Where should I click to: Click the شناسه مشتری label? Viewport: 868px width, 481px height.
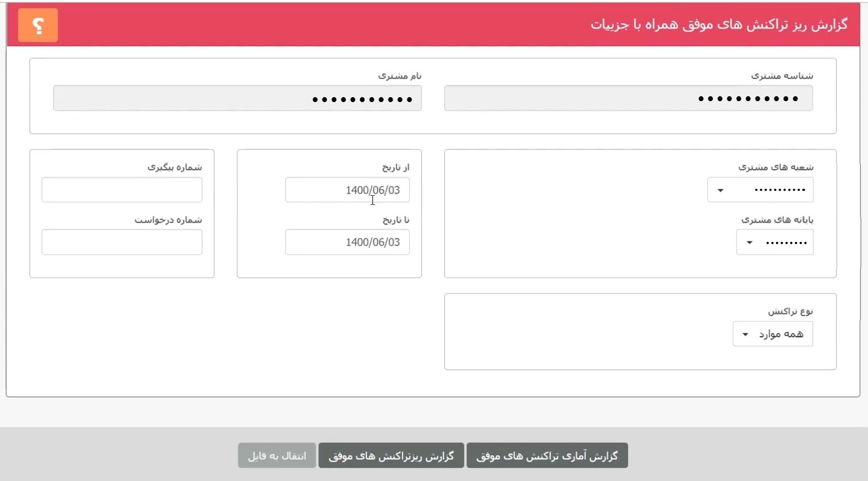pos(782,76)
